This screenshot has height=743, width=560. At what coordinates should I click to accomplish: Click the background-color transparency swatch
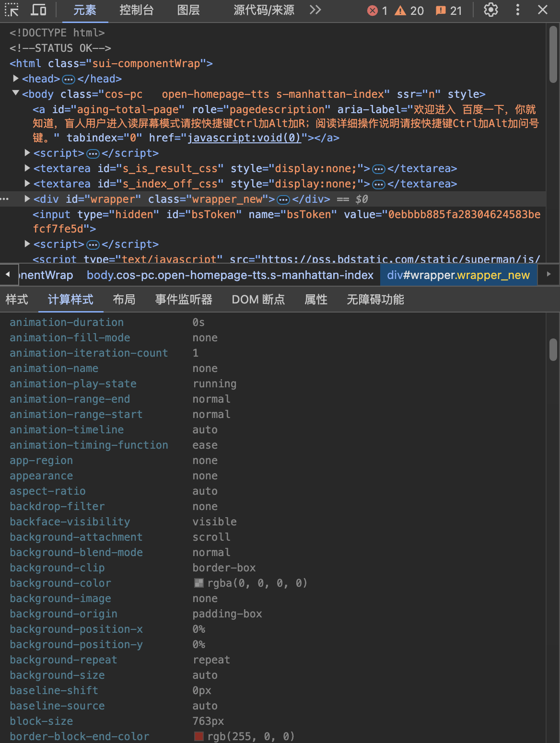[x=198, y=583]
